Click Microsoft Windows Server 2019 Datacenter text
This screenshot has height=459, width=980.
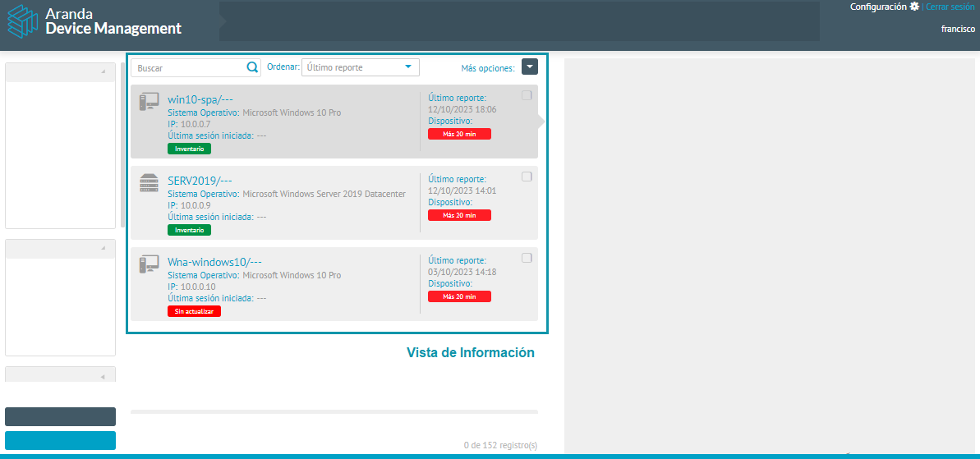point(324,194)
